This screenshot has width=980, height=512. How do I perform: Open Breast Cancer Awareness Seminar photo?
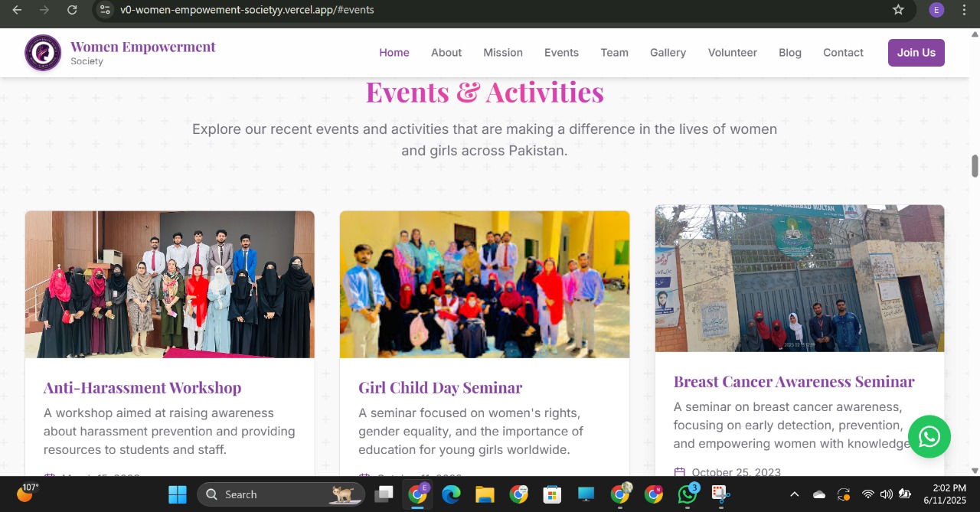click(x=799, y=278)
